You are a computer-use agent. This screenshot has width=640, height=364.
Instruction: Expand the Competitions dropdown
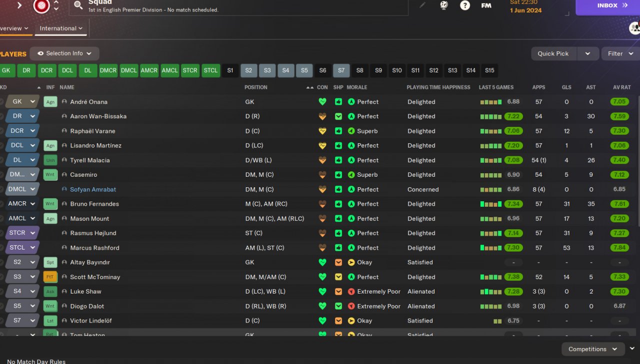click(x=593, y=349)
